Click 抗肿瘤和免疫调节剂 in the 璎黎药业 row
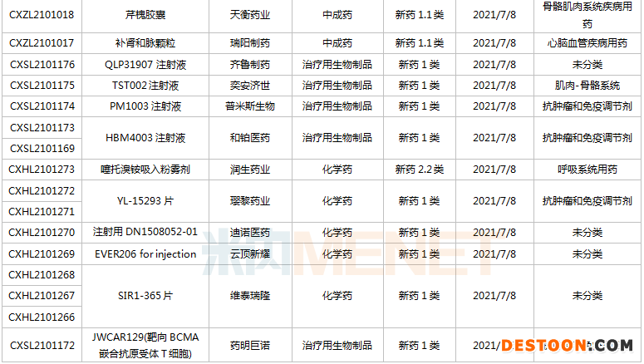644x364 pixels. [587, 201]
